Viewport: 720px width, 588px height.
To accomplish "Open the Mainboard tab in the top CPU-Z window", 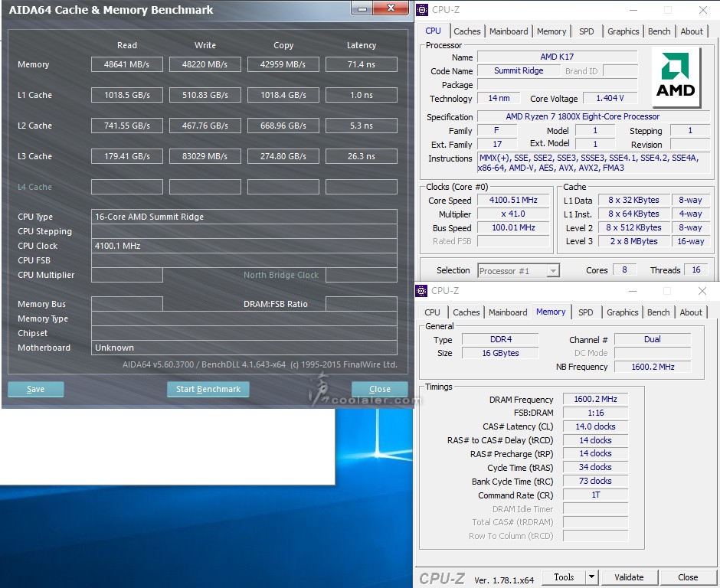I will point(509,31).
